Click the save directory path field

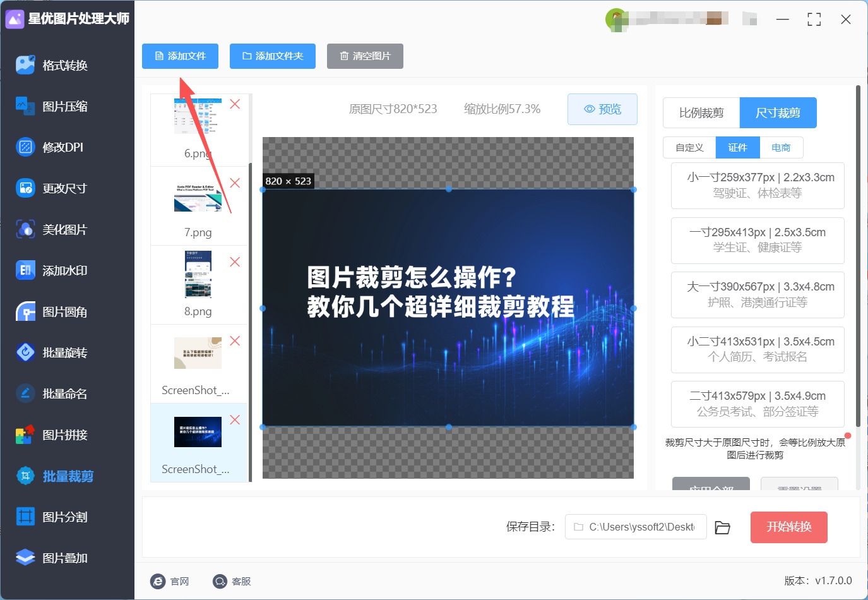[x=636, y=527]
